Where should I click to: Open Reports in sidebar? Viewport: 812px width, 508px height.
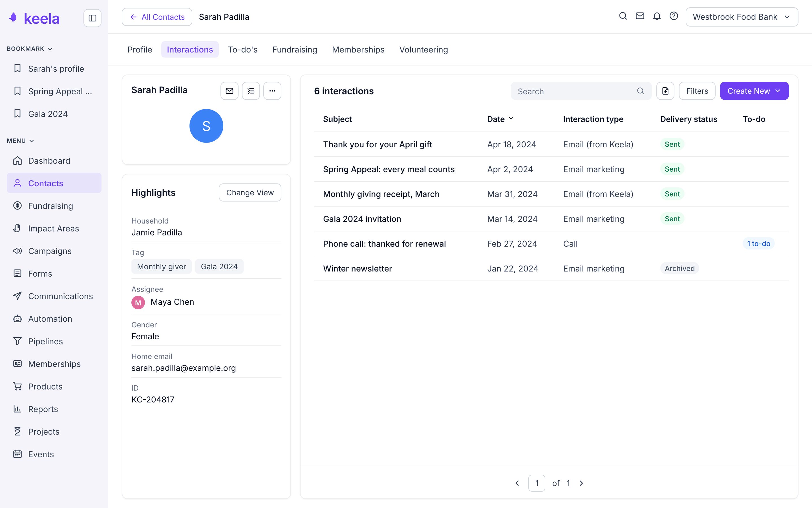(x=54, y=409)
